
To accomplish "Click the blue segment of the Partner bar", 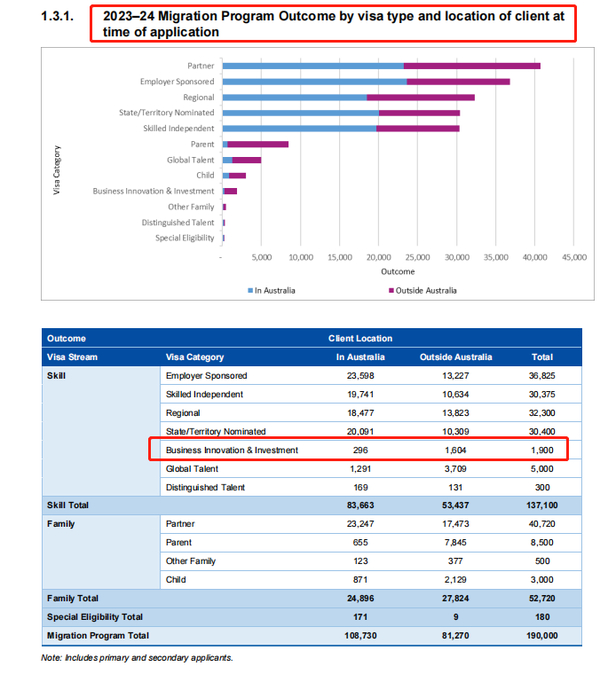I will point(313,66).
